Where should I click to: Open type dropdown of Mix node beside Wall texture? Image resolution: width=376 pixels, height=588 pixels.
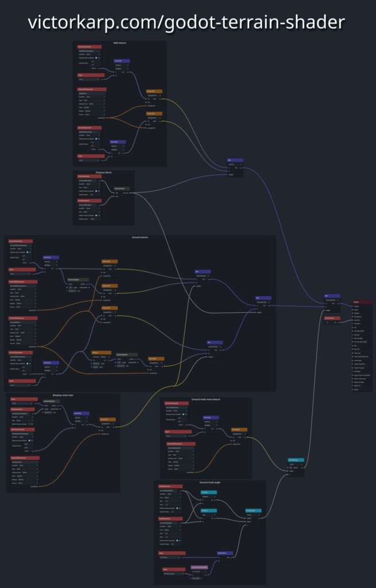(x=235, y=164)
